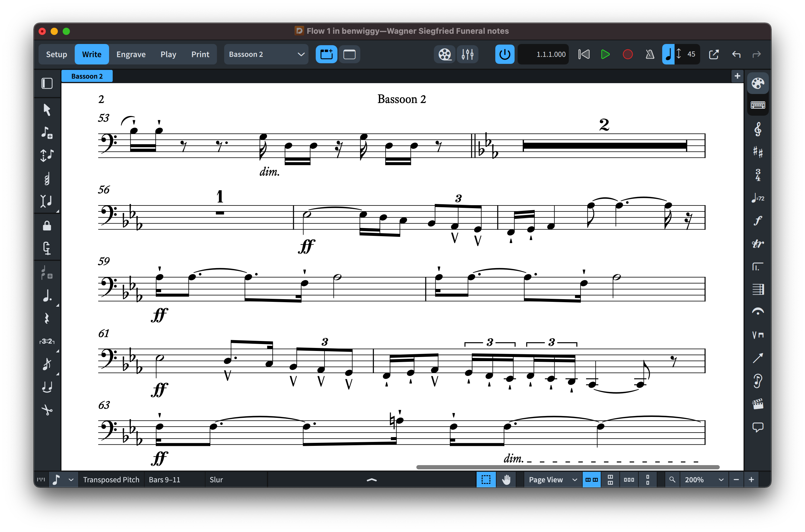Undo the last action
The image size is (805, 532).
736,54
